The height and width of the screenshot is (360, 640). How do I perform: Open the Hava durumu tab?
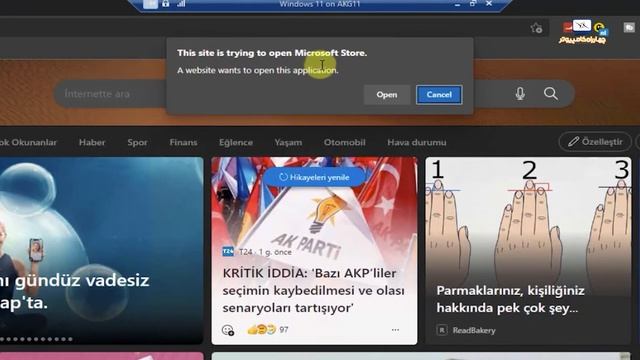pyautogui.click(x=417, y=142)
